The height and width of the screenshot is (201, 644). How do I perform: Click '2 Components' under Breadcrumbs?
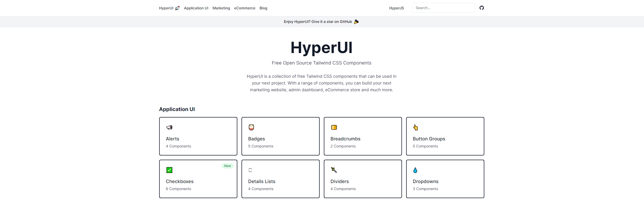343,146
